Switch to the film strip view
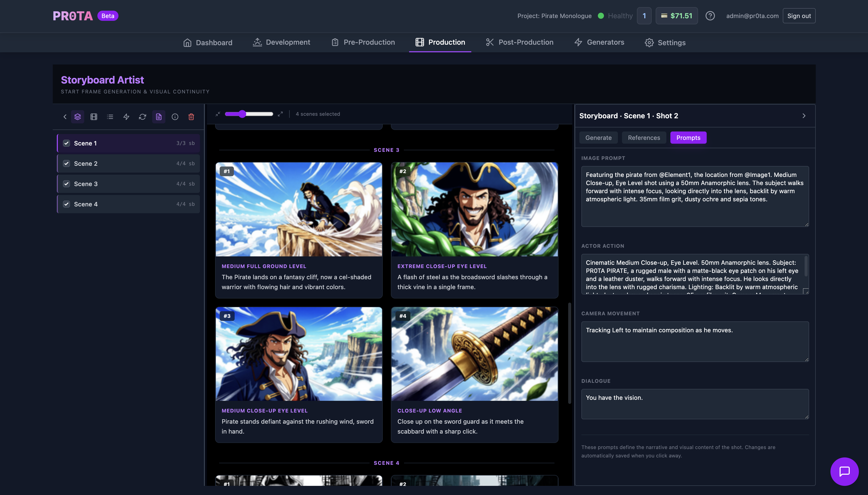This screenshot has width=868, height=495. [94, 117]
